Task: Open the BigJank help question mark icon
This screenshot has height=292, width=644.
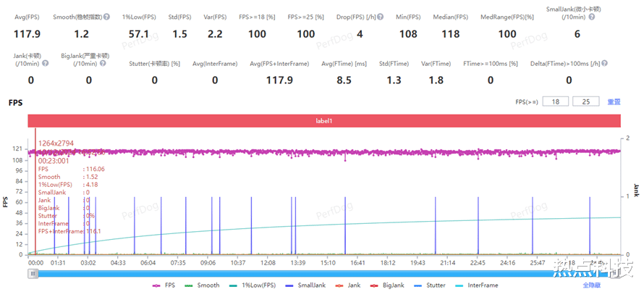Action: tap(103, 63)
